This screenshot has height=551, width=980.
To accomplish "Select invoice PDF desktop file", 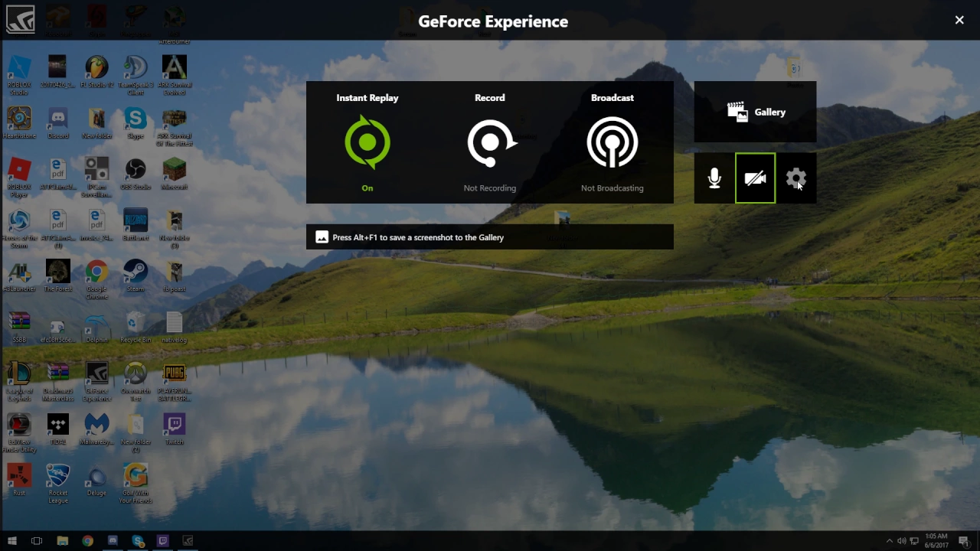I will 96,225.
